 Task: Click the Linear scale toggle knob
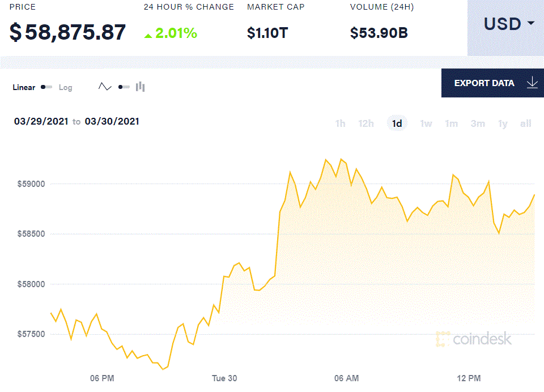[44, 87]
